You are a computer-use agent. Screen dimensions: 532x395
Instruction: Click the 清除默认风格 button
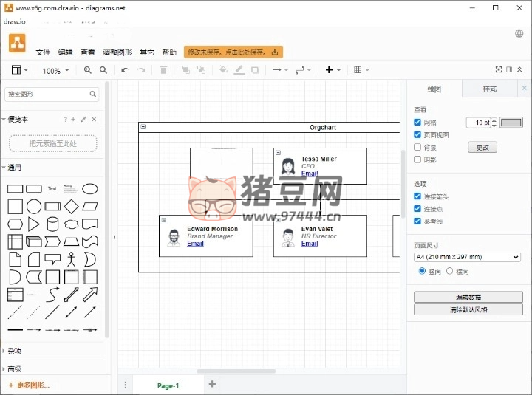pyautogui.click(x=468, y=309)
